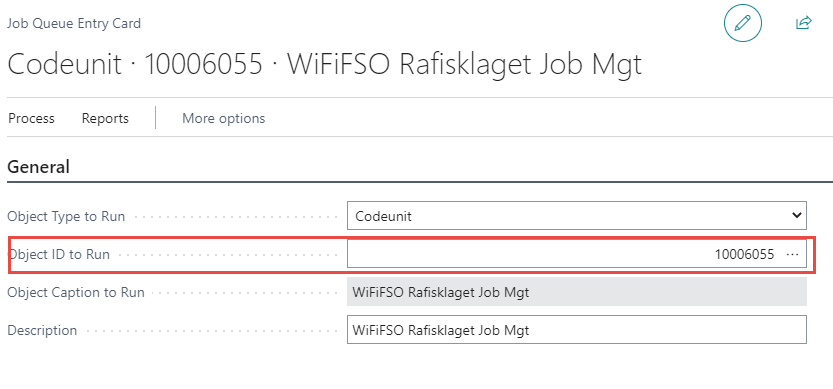This screenshot has width=833, height=389.
Task: Open the lookup ellipsis for Object ID
Action: (x=792, y=254)
